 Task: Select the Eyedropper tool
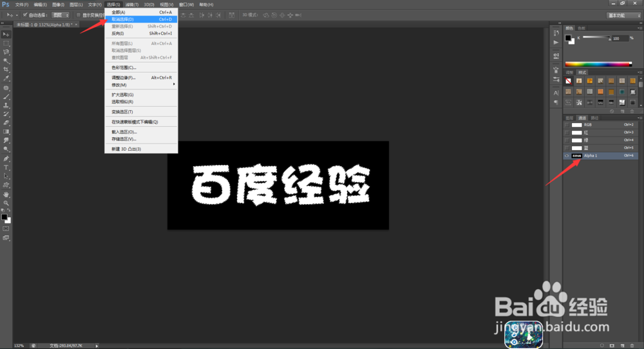[6, 78]
